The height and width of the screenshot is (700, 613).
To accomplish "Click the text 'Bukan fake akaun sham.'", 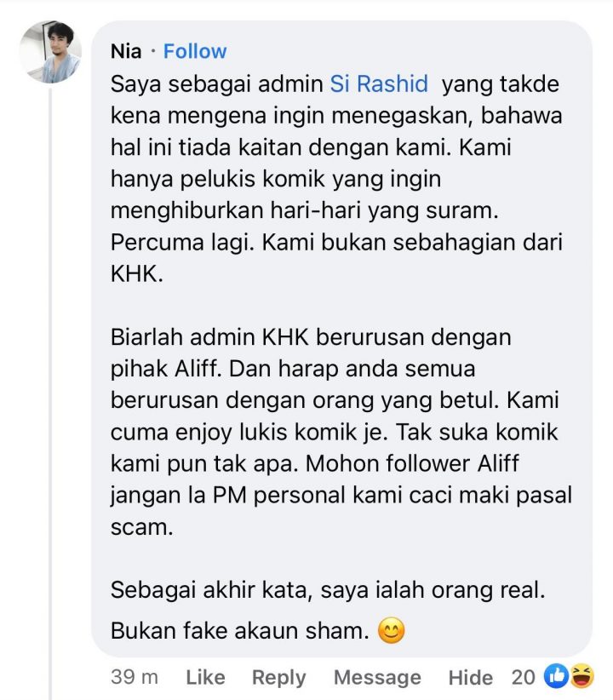I will tap(240, 631).
